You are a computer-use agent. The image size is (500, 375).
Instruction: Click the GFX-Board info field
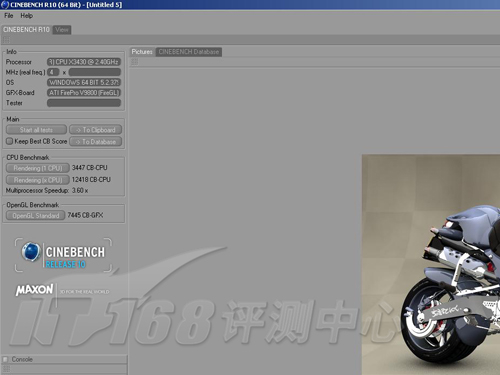(x=84, y=93)
